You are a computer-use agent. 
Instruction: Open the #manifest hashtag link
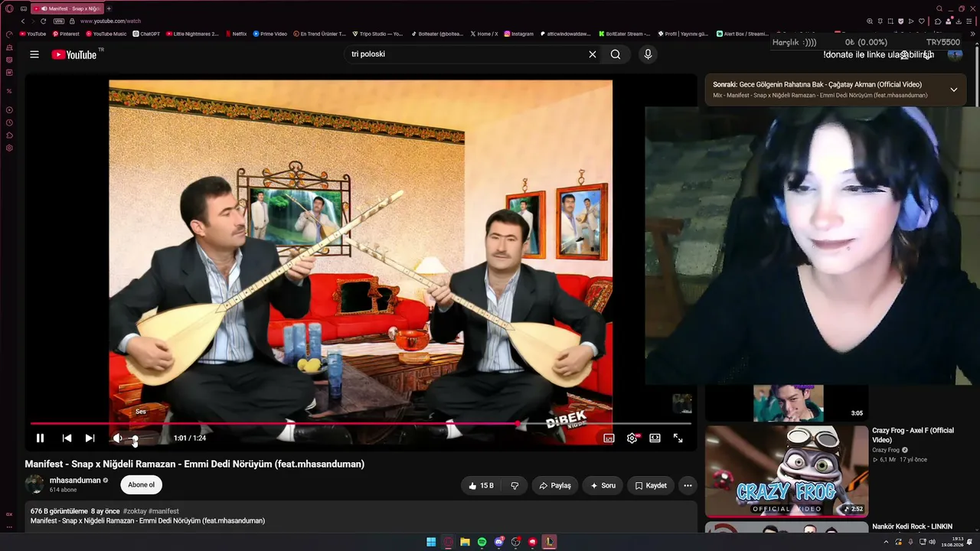(164, 511)
